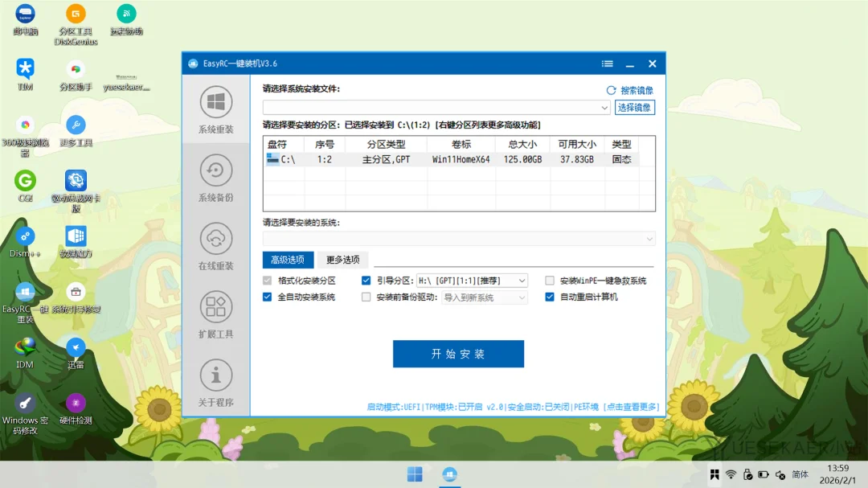This screenshot has height=488, width=868.
Task: Open the 导入到新系统 dropdown
Action: point(485,297)
